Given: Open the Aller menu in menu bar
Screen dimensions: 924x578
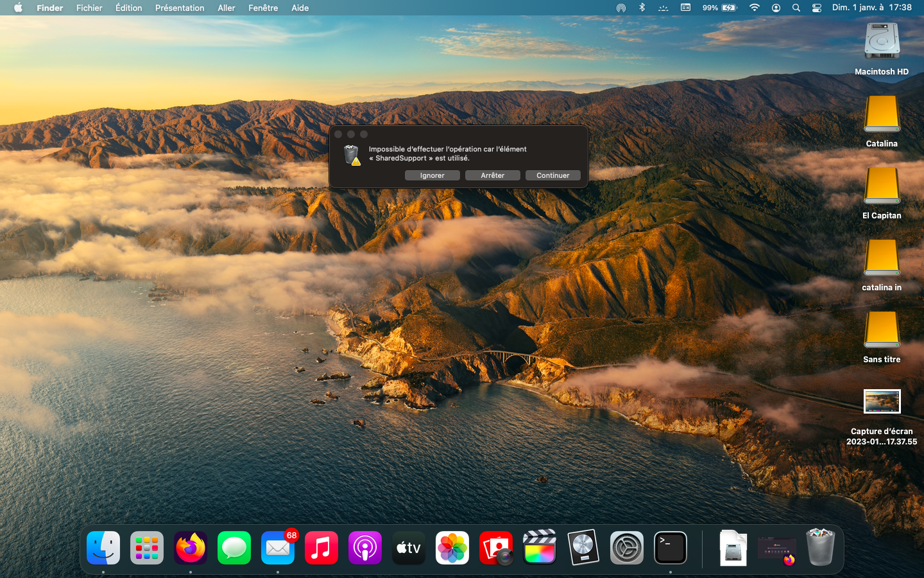Looking at the screenshot, I should (x=226, y=8).
